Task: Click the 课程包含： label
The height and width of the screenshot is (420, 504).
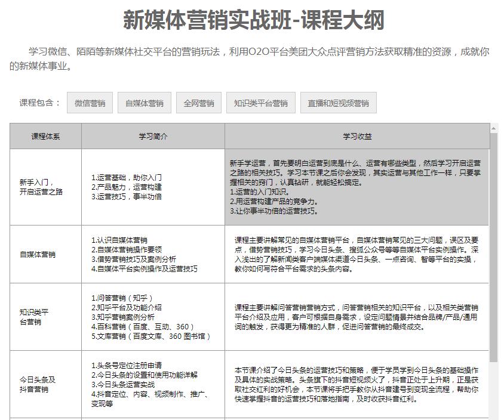Action: click(x=40, y=103)
